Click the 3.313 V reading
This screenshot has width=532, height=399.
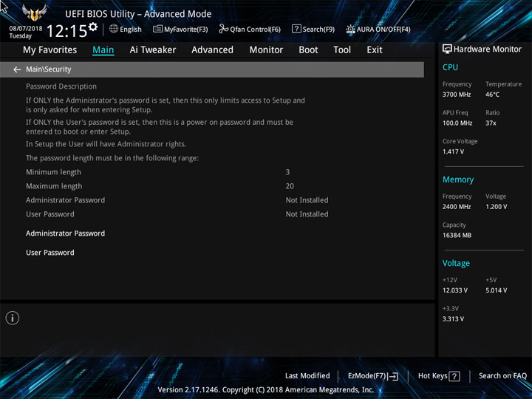coord(453,319)
